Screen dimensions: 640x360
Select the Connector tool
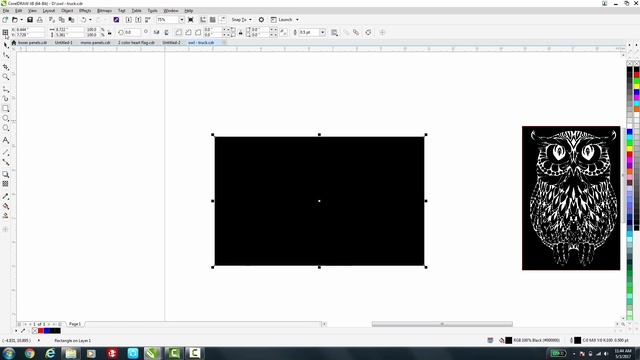tap(6, 162)
